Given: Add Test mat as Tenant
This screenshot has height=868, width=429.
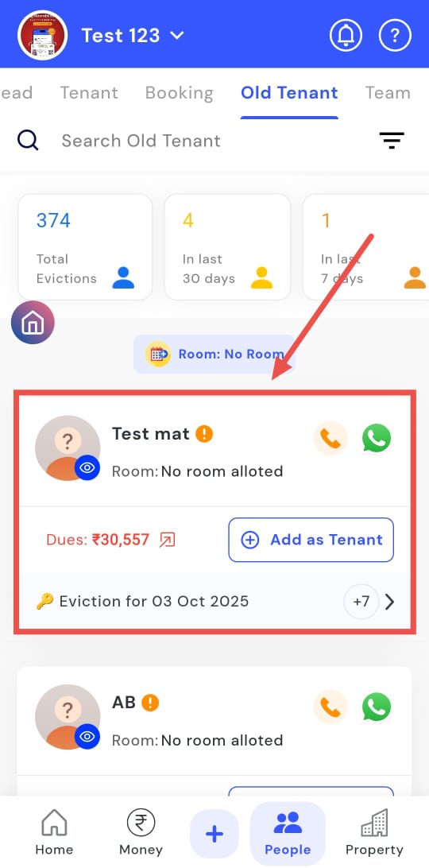Looking at the screenshot, I should tap(311, 540).
